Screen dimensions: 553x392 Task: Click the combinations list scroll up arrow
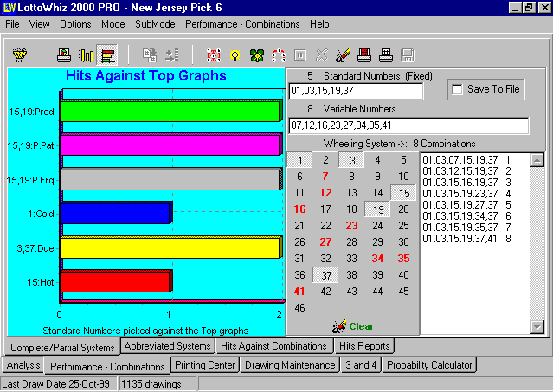pos(537,160)
